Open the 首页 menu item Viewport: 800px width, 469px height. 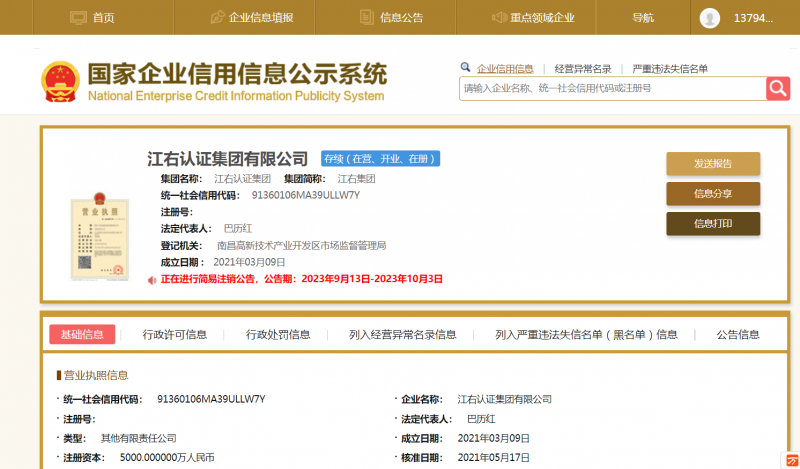[x=104, y=18]
